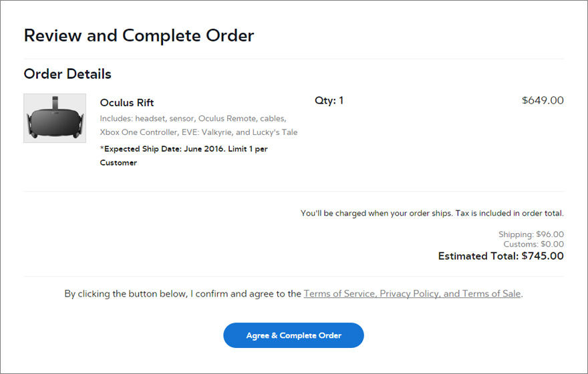
Task: Click 'Tax is included in order total' text
Action: [509, 214]
